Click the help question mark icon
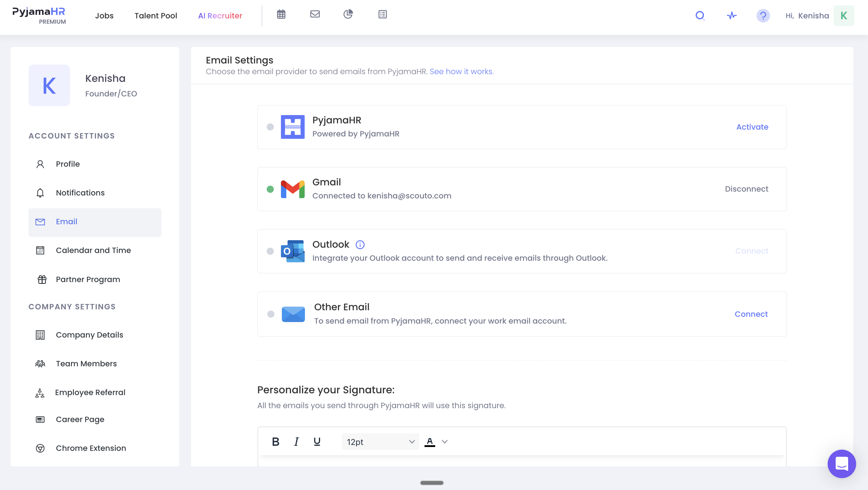Viewport: 868px width, 490px height. 763,15
